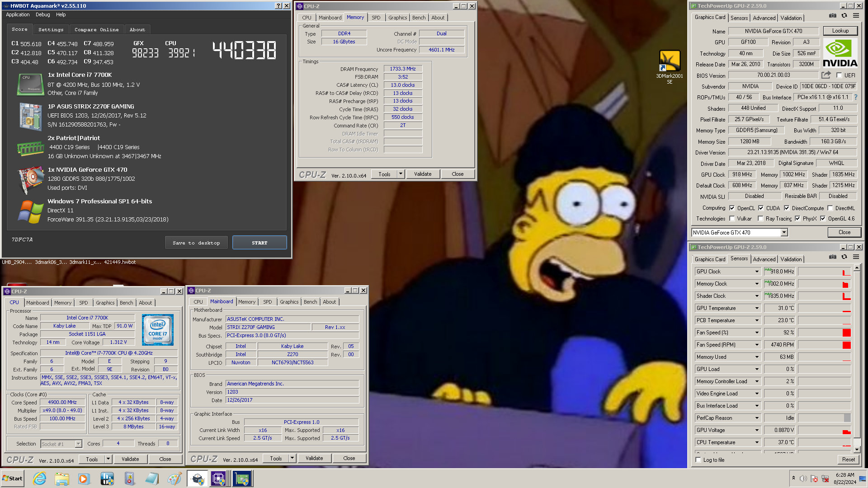
Task: Click the GPU-Z Sensors scrollbar down arrow
Action: point(857,450)
